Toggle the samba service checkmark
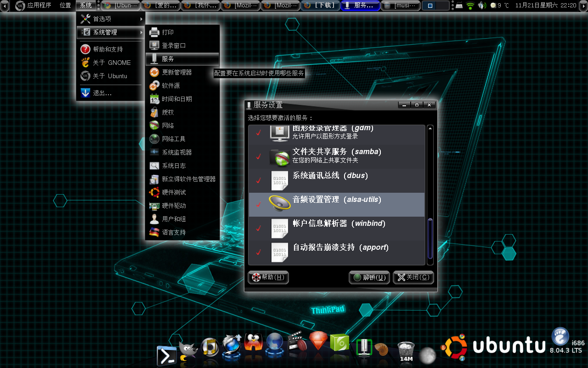Image resolution: width=588 pixels, height=368 pixels. click(x=259, y=156)
